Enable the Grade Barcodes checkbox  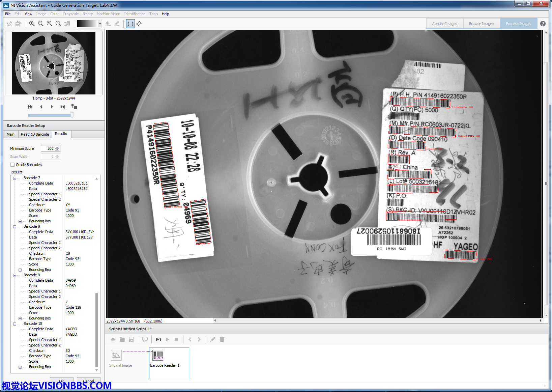click(12, 165)
